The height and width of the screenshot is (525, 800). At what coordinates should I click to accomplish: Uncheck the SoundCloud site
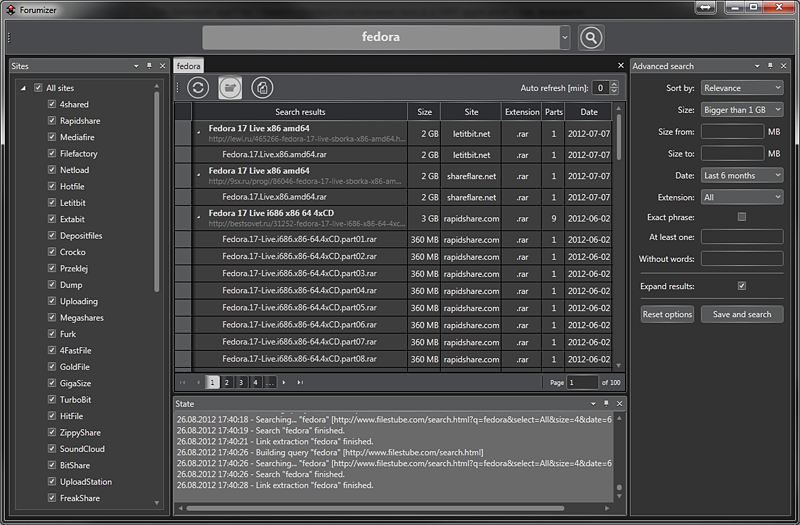click(52, 448)
